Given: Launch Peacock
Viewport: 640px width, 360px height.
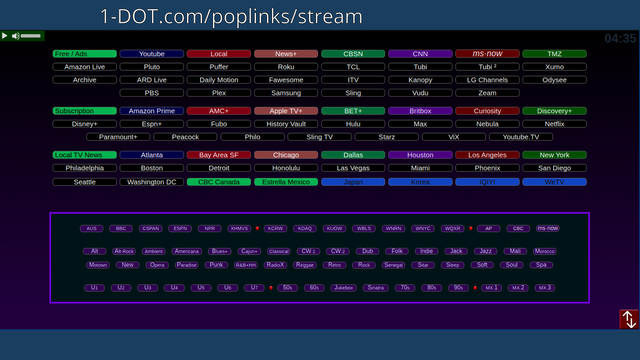Looking at the screenshot, I should click(x=185, y=137).
